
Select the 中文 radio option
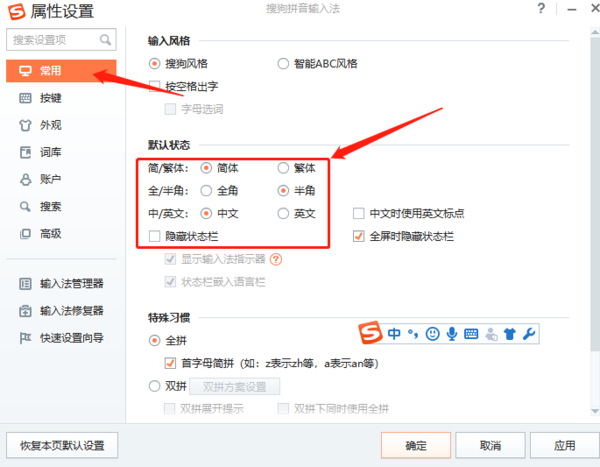206,213
